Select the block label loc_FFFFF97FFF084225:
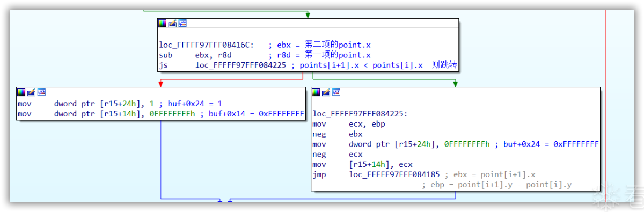 point(361,114)
